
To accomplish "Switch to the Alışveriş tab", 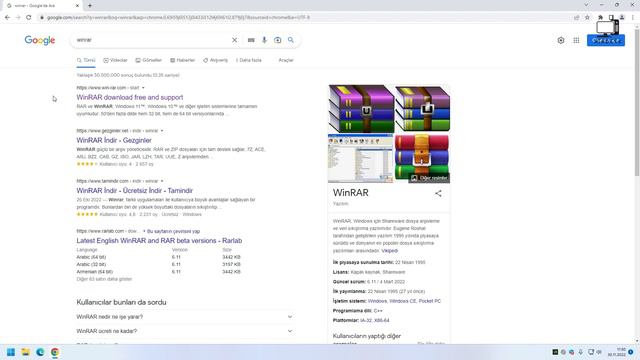I will click(x=216, y=60).
